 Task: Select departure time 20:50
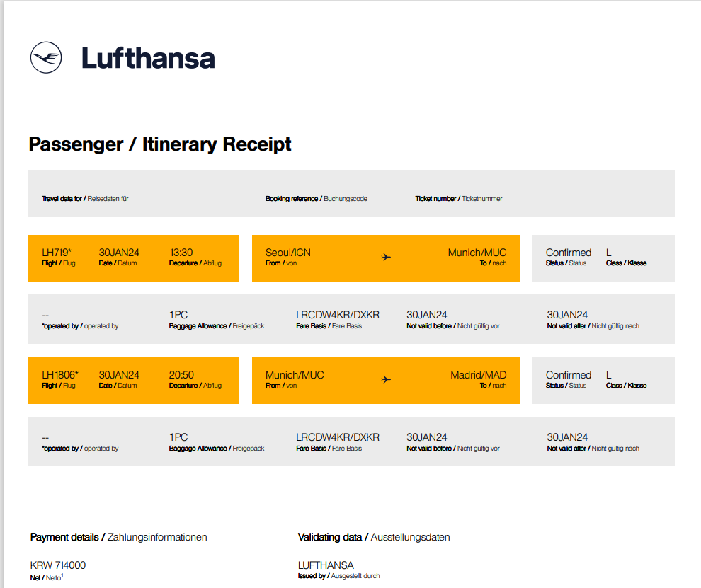[181, 375]
